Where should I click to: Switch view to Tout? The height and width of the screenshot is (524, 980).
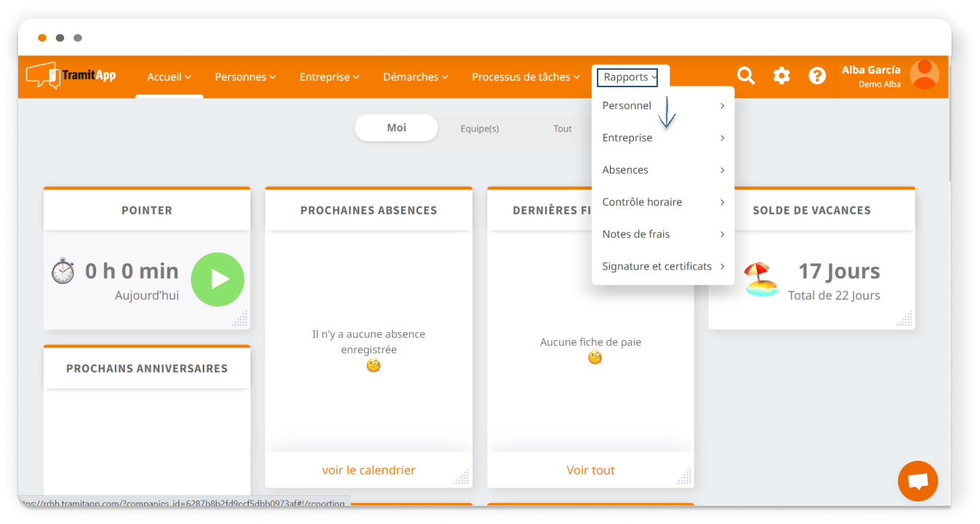click(x=562, y=129)
